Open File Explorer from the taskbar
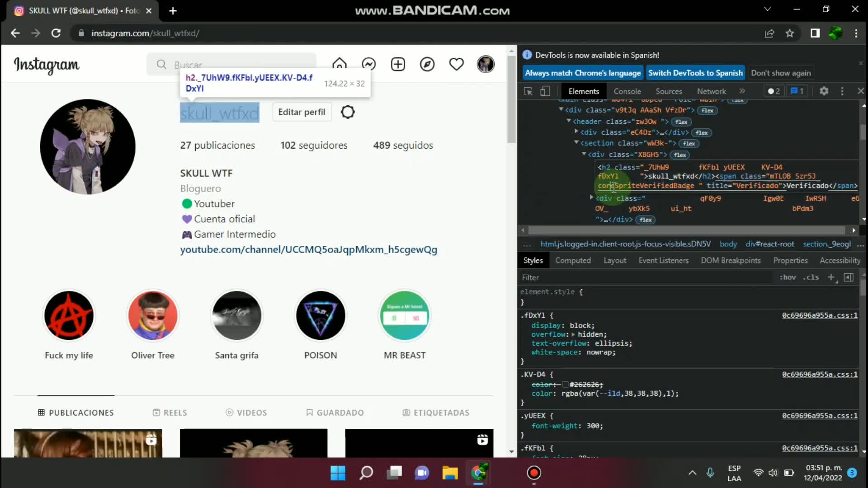Image resolution: width=868 pixels, height=488 pixels. click(x=450, y=473)
